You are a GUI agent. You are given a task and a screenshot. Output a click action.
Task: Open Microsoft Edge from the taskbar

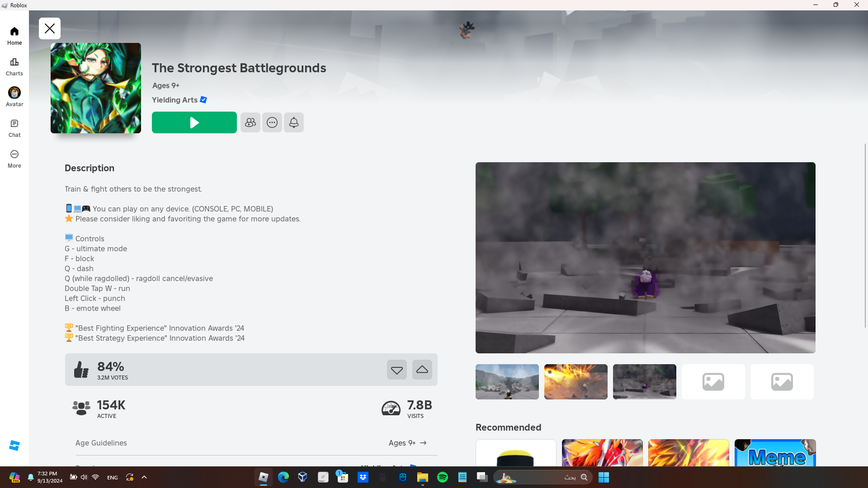click(283, 477)
